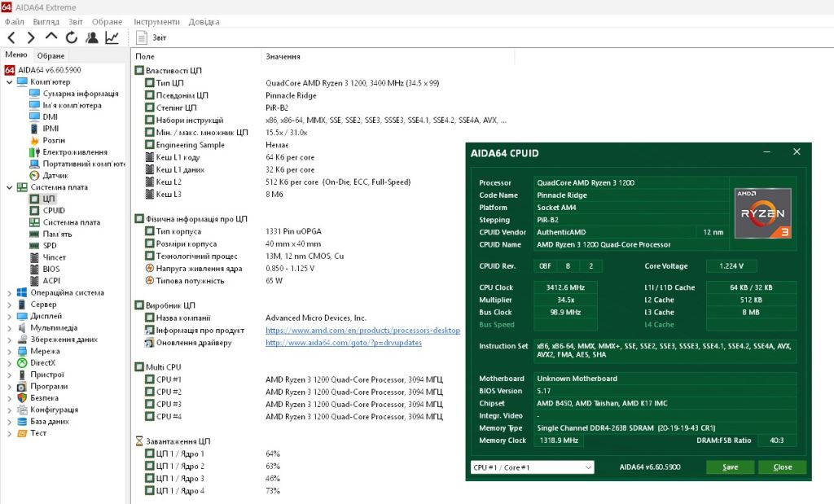The image size is (834, 504).
Task: Click the Close button in CPUID window
Action: tap(783, 467)
